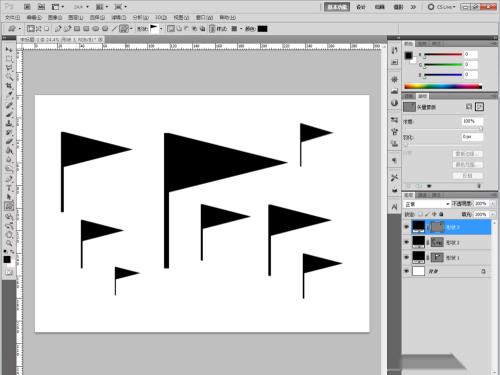Click Create New Shape Layer option icon

[x=171, y=29]
